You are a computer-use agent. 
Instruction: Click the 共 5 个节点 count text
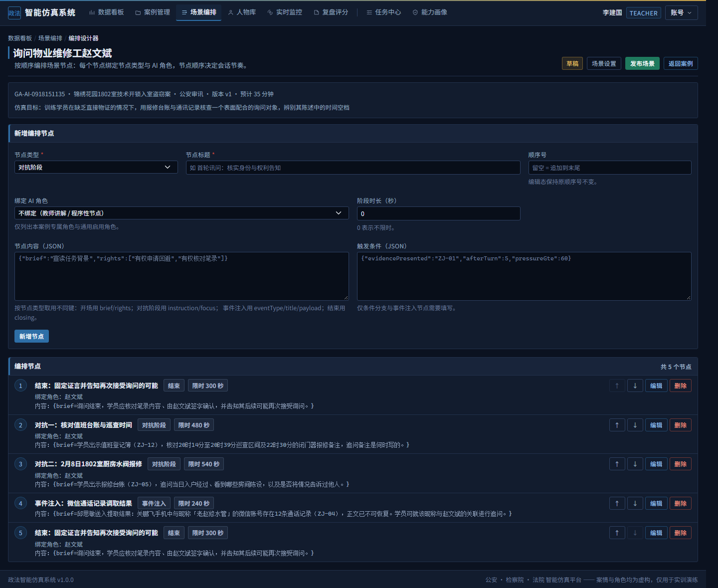click(x=676, y=367)
